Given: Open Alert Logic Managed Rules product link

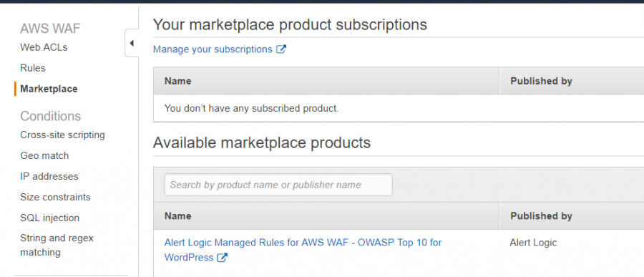Looking at the screenshot, I should [303, 250].
